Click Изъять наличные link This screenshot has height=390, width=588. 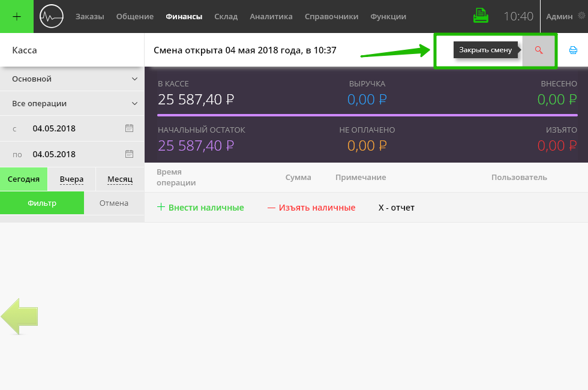[311, 208]
